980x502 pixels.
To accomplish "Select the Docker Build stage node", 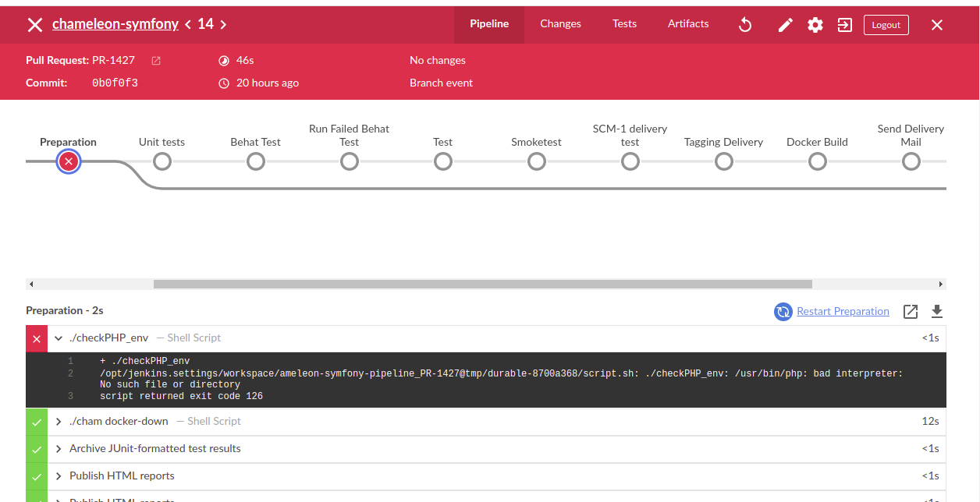I will point(817,161).
